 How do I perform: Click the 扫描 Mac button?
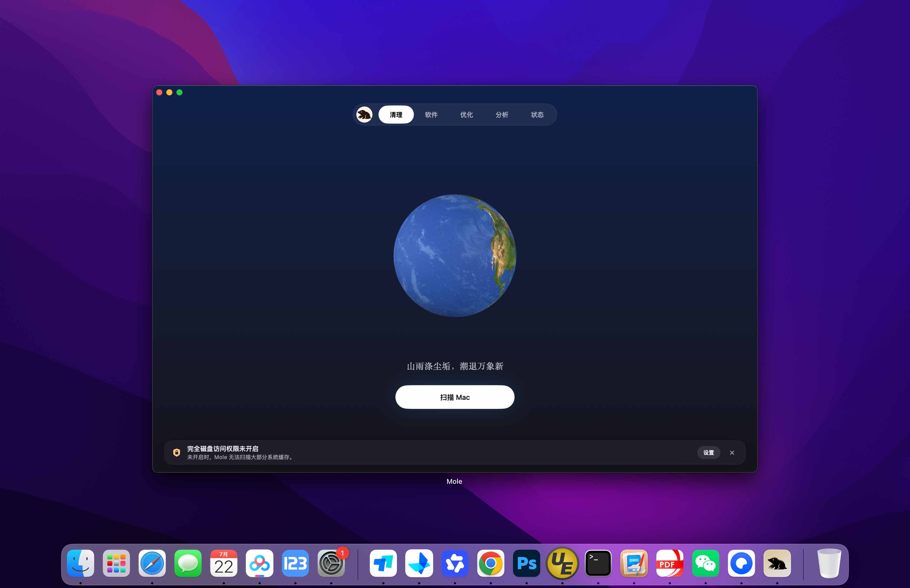(x=455, y=397)
